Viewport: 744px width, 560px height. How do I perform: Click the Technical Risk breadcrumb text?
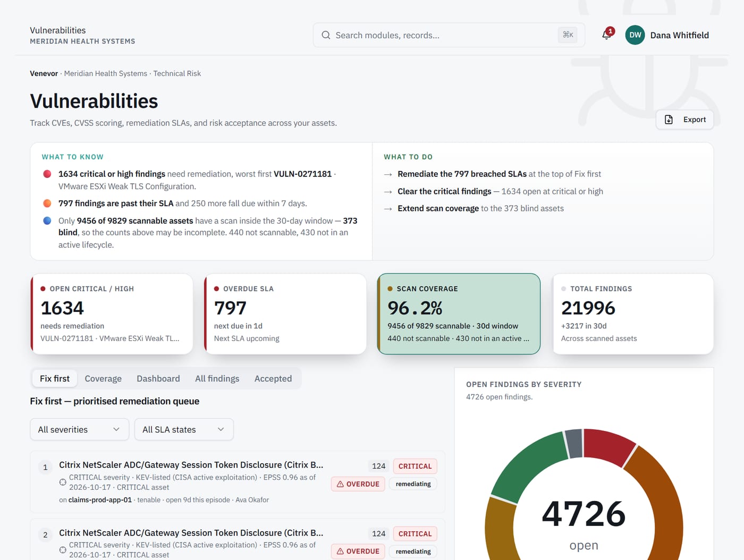pos(177,73)
